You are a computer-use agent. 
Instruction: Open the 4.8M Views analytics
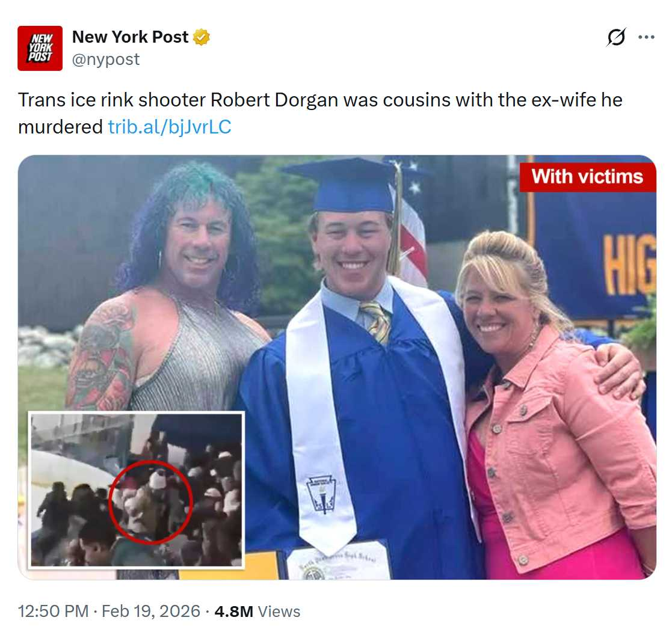click(x=257, y=611)
